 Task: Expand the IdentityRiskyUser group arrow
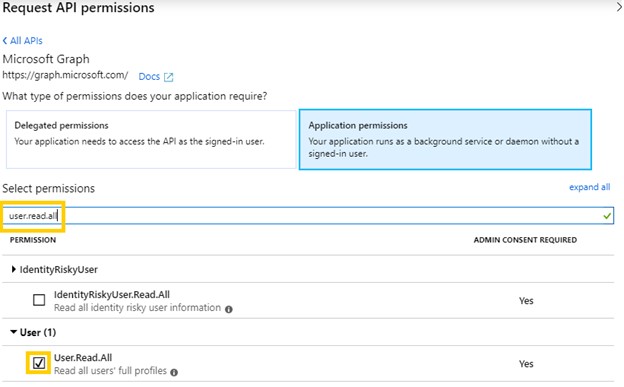tap(14, 269)
